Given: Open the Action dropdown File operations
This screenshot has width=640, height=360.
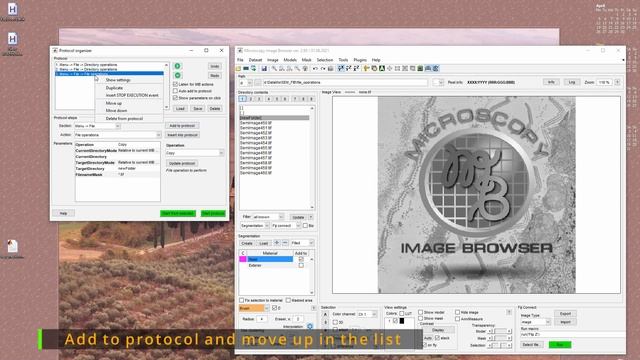Looking at the screenshot, I should 117,135.
